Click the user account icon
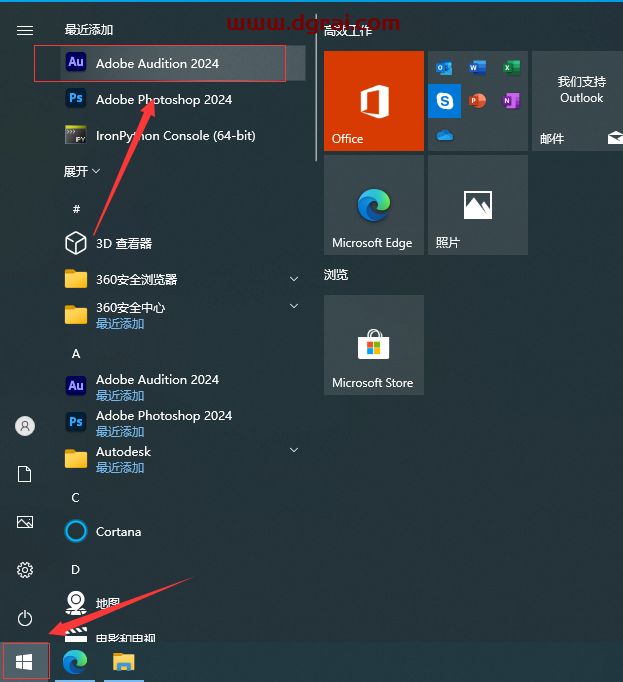Viewport: 623px width, 682px height. coord(25,426)
